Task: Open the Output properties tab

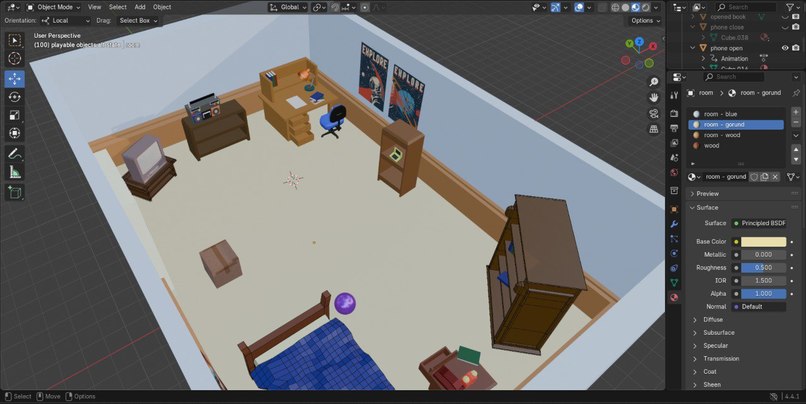Action: 674,128
